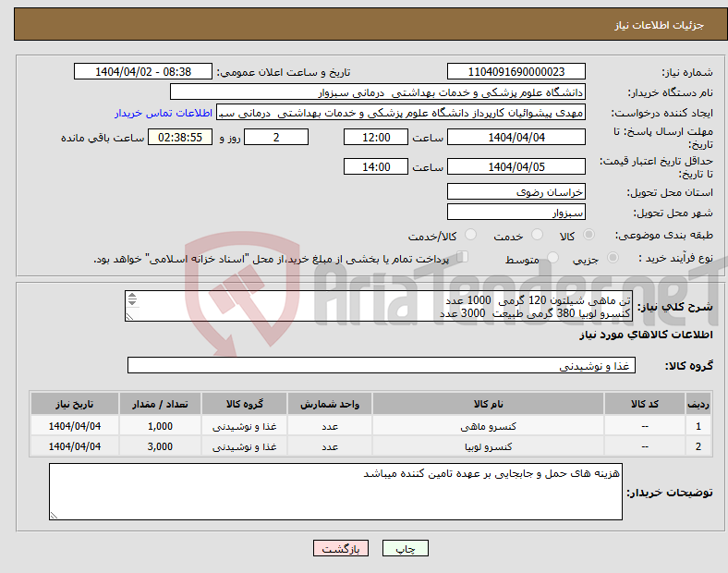Click the date cell in کنسرو ماهی row
728x573 pixels.
coord(75,426)
